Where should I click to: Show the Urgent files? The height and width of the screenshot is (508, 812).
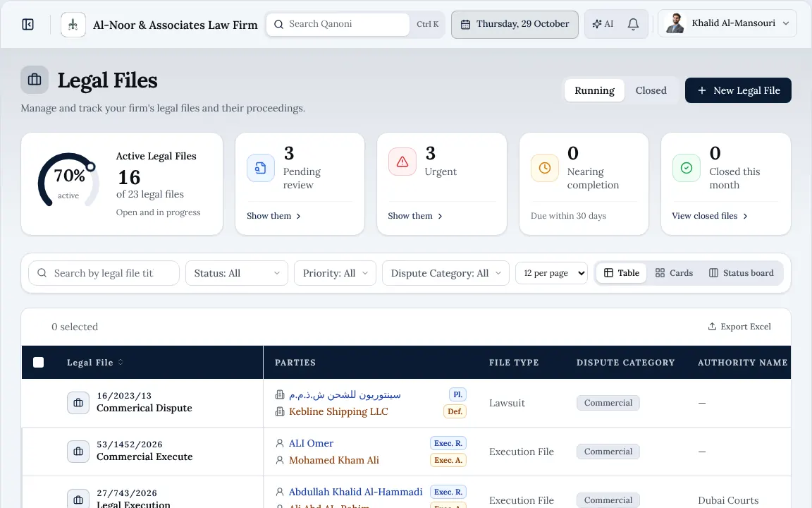(x=415, y=216)
